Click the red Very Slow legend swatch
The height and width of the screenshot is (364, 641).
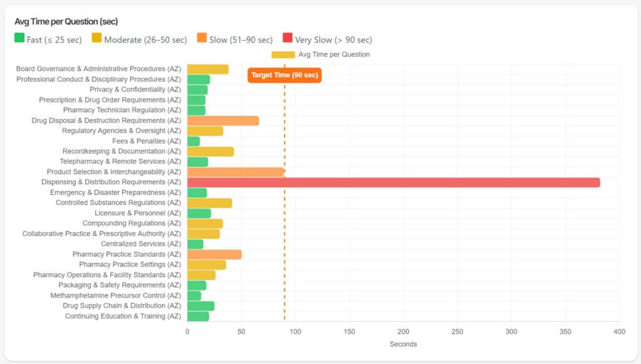coord(288,39)
